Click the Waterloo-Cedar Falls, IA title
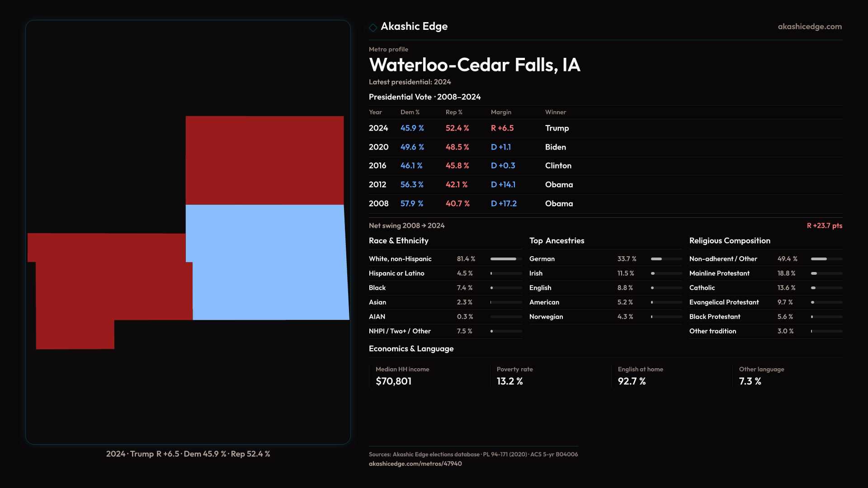This screenshot has height=488, width=868. [x=474, y=65]
